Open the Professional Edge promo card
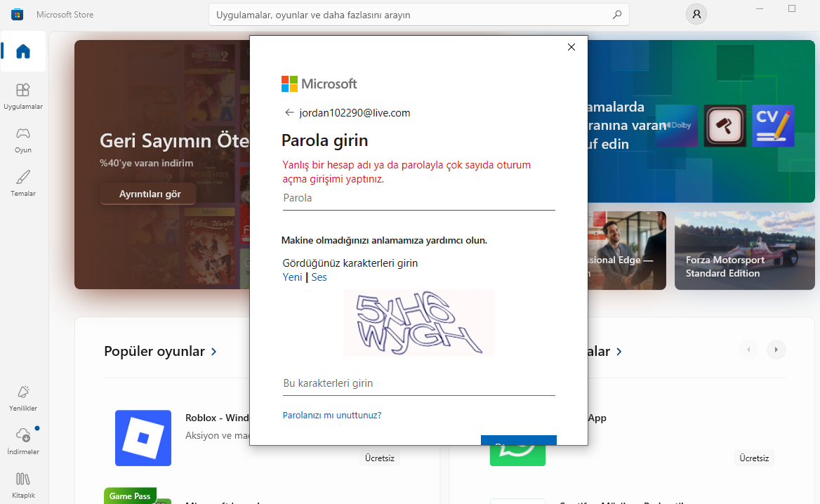This screenshot has height=504, width=820. (x=626, y=251)
